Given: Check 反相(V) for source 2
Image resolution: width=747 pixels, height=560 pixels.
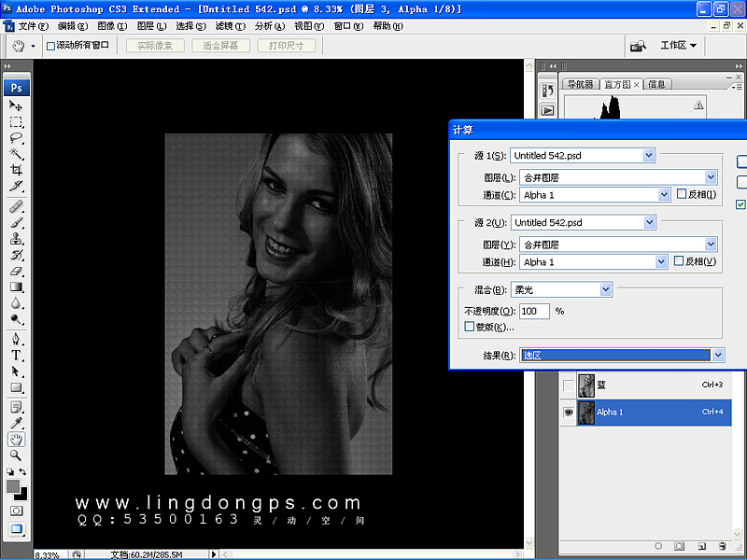Looking at the screenshot, I should (679, 261).
